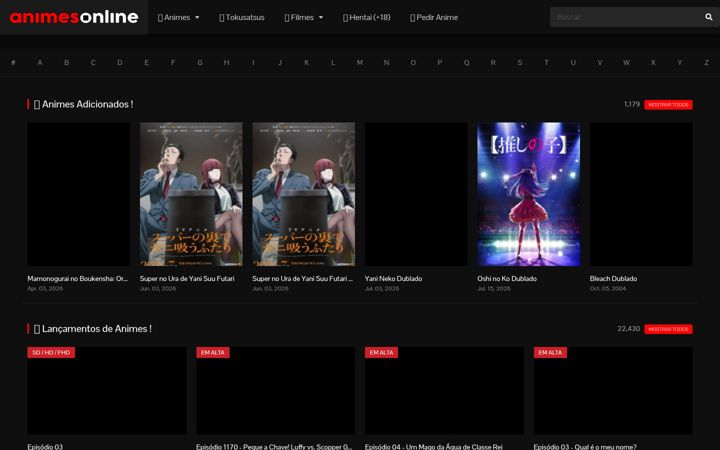The height and width of the screenshot is (450, 720).
Task: Click Mostrar Todos for Lançamentos de Animes
Action: coord(668,329)
